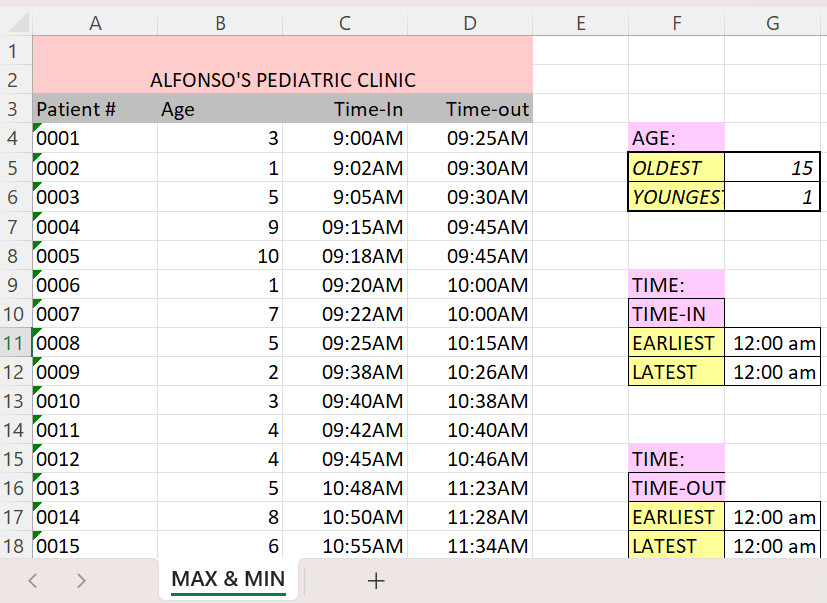Select the youngest age result 1

[773, 197]
